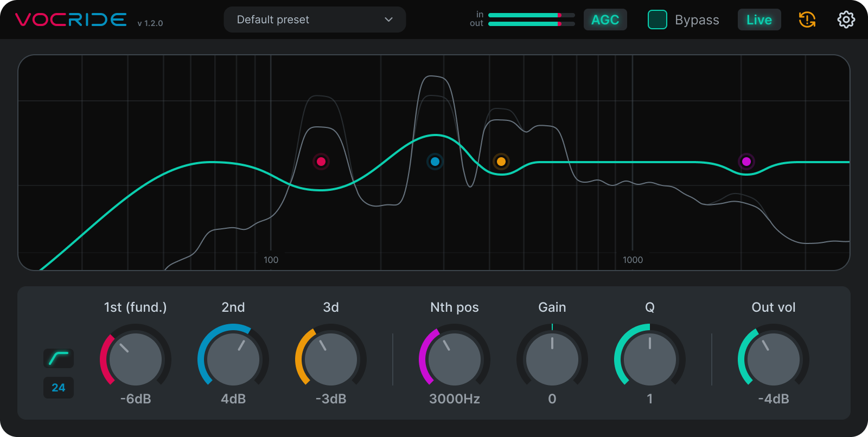
Task: Select the magenta Nth node on graph
Action: [x=746, y=162]
